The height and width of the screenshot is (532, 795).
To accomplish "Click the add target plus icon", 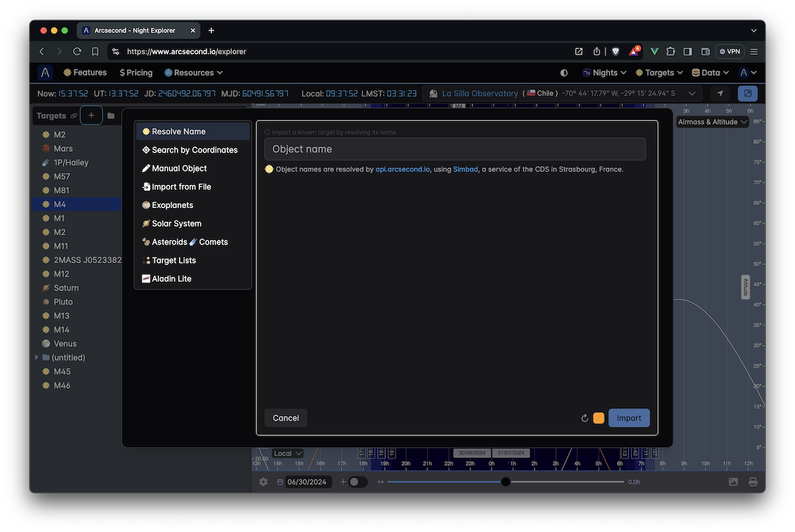I will point(91,115).
